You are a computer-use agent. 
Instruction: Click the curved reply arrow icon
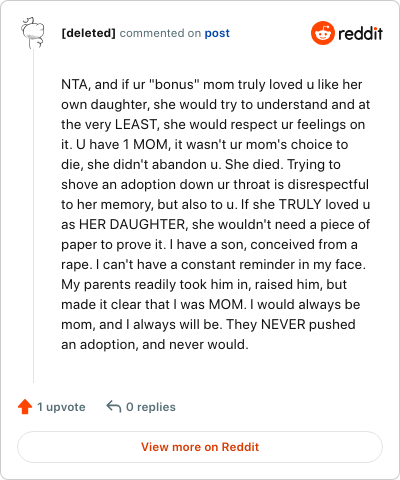pyautogui.click(x=114, y=407)
